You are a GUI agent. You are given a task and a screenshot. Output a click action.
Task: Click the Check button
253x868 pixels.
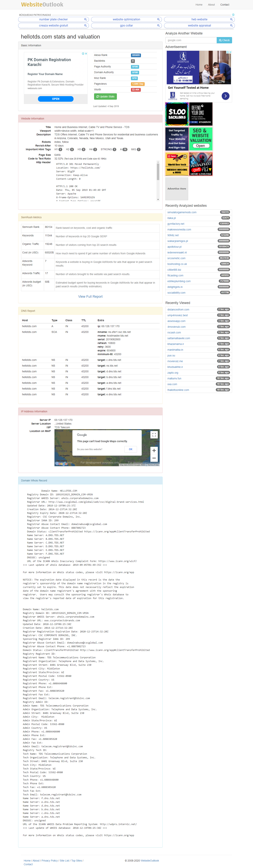(x=224, y=40)
